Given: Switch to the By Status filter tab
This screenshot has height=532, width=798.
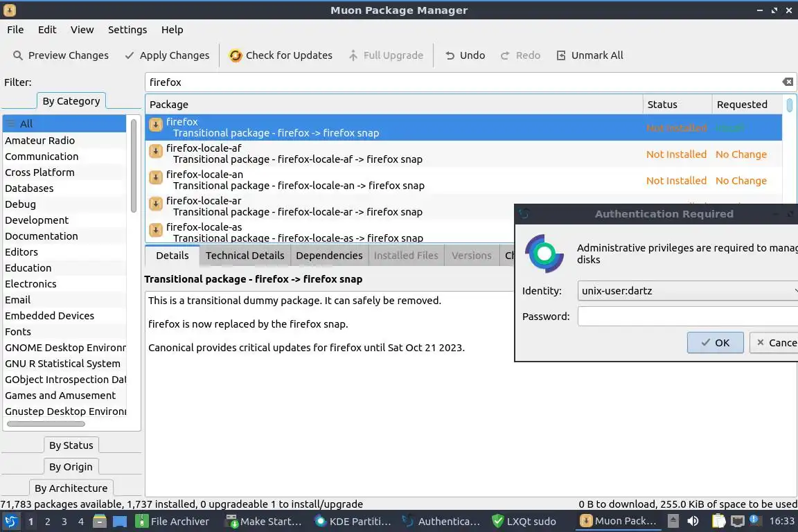Looking at the screenshot, I should 71,445.
